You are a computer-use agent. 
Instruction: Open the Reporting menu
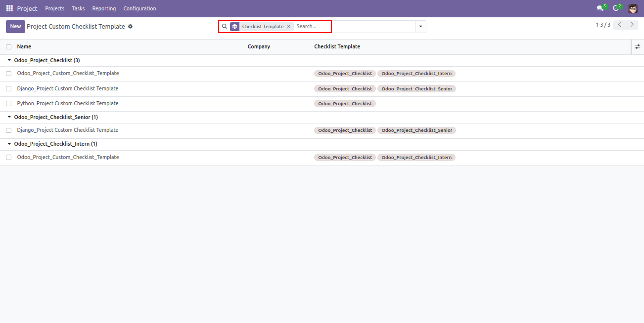pos(104,8)
